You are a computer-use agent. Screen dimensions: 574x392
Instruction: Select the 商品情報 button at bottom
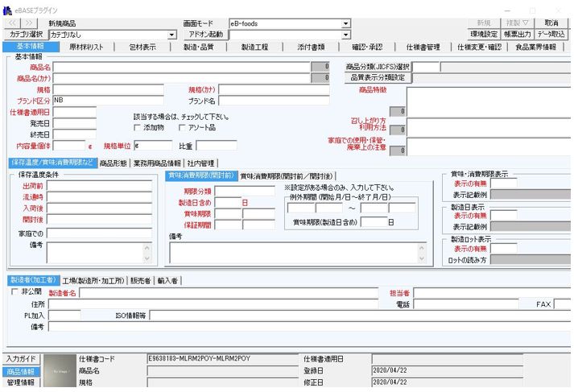click(x=21, y=372)
